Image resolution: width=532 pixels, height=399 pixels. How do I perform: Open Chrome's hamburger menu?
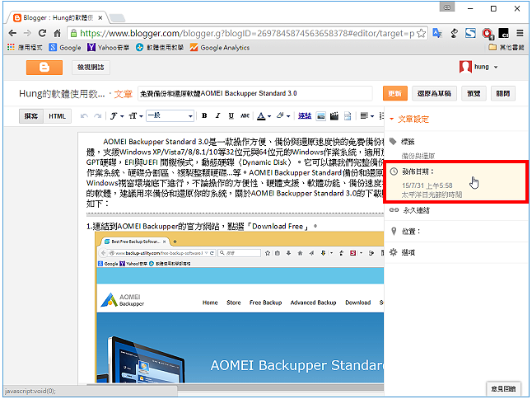520,33
